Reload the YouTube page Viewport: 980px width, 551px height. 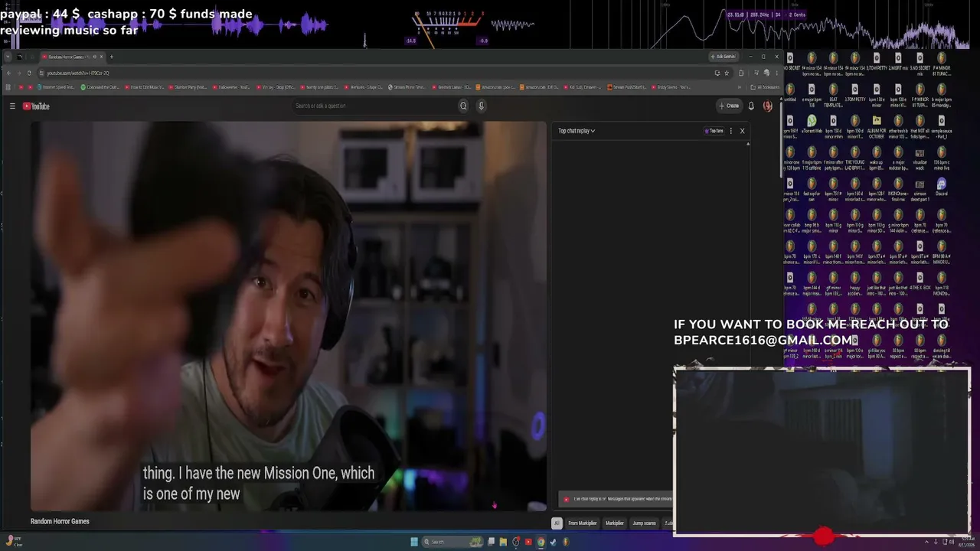[29, 73]
